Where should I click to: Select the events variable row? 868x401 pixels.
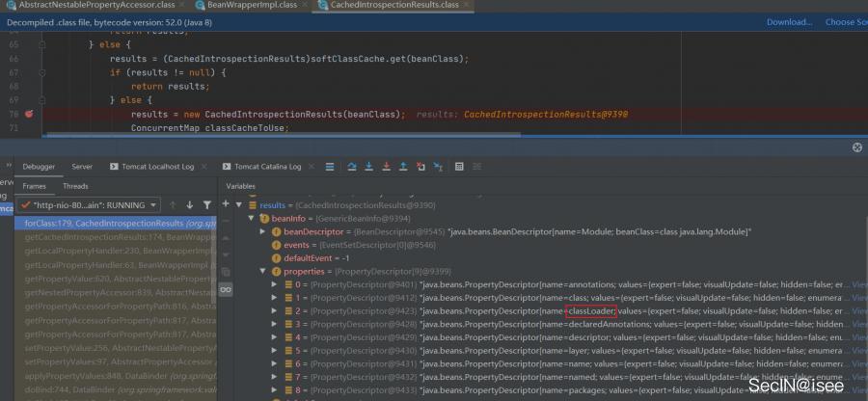[542, 245]
